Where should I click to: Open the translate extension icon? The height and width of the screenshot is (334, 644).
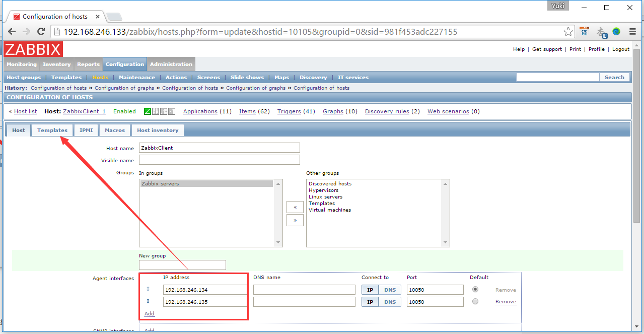coord(584,32)
